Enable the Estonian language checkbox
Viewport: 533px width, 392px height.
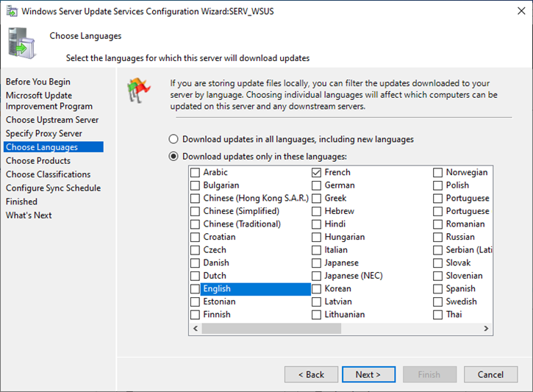coord(195,302)
